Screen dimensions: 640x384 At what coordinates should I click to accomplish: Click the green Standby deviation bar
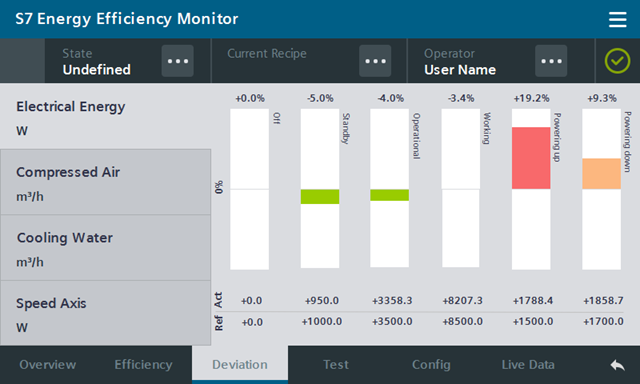coord(320,197)
